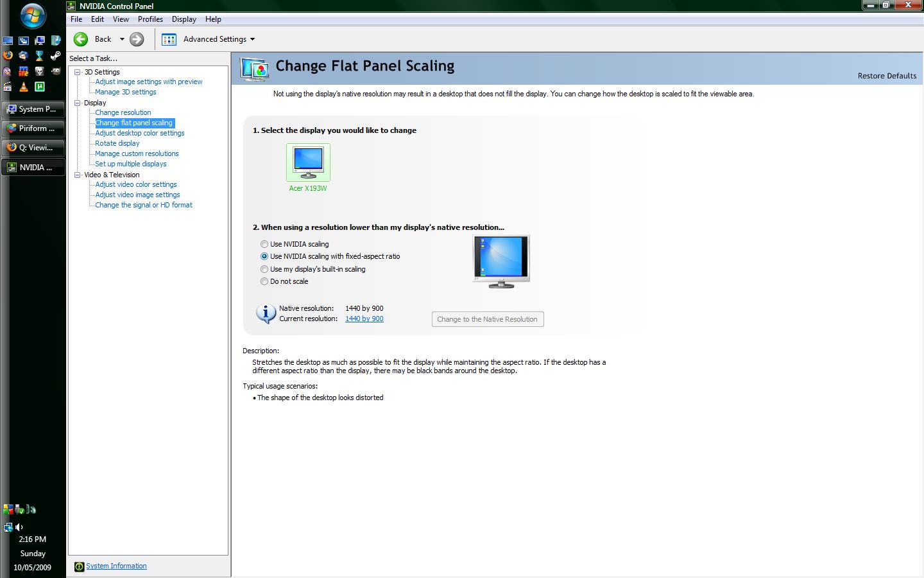Collapse the Display tree node
Image resolution: width=924 pixels, height=578 pixels.
click(78, 103)
